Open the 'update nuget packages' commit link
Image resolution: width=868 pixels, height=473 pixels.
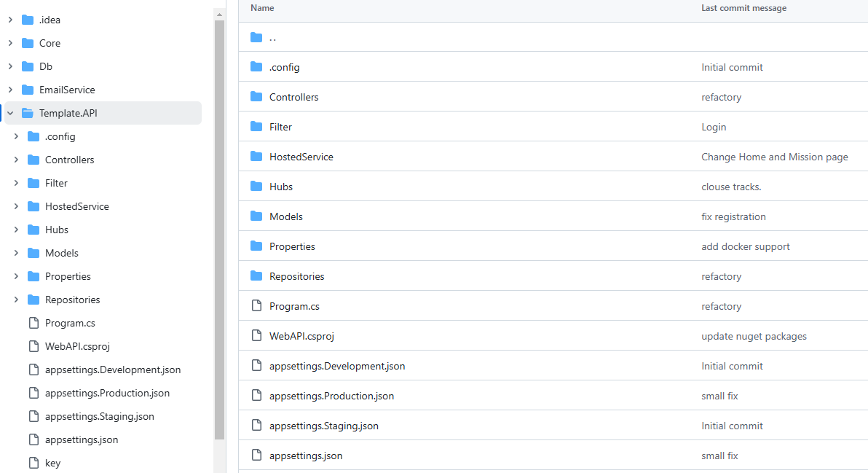[x=754, y=336]
